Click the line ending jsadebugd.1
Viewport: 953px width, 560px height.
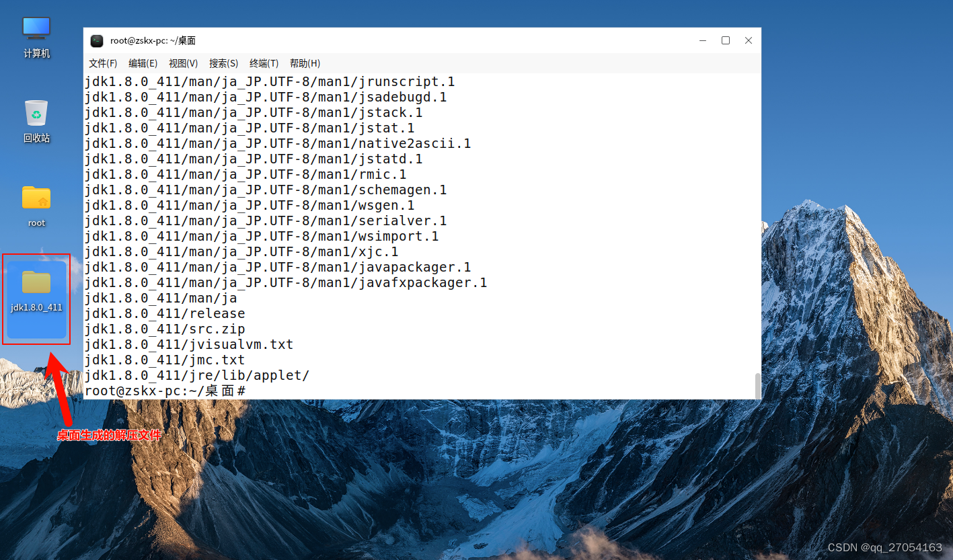266,97
